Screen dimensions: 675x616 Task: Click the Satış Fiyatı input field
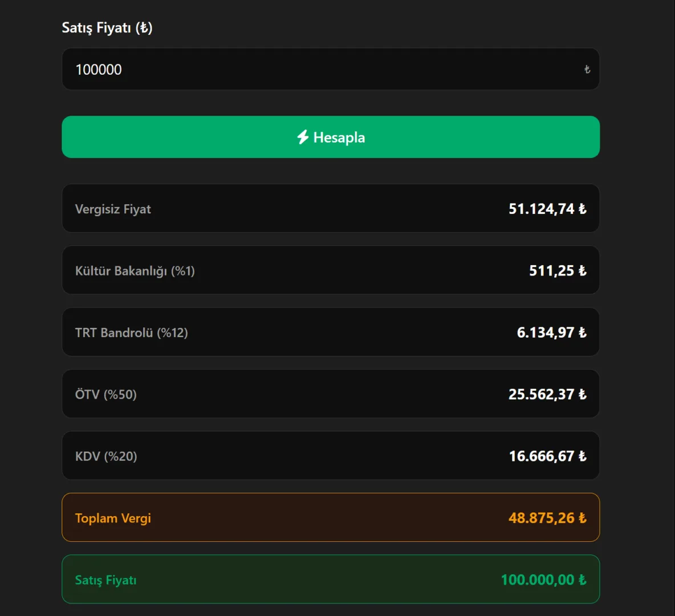tap(319, 70)
